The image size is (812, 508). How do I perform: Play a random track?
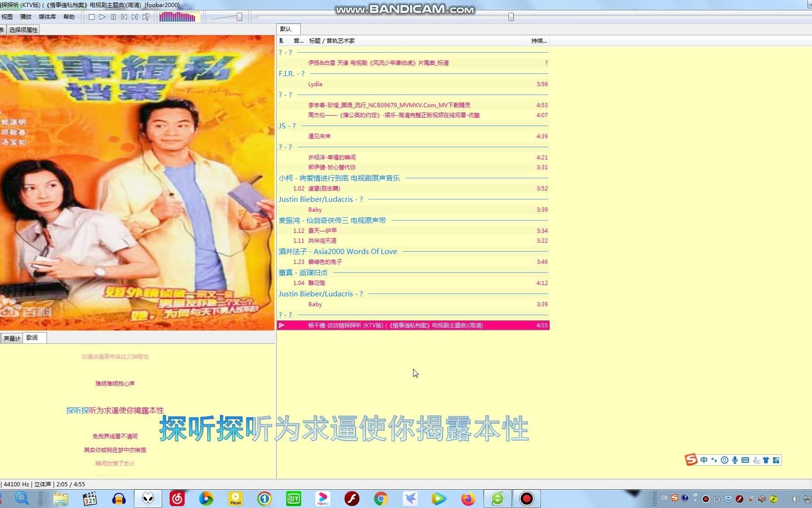click(x=146, y=17)
